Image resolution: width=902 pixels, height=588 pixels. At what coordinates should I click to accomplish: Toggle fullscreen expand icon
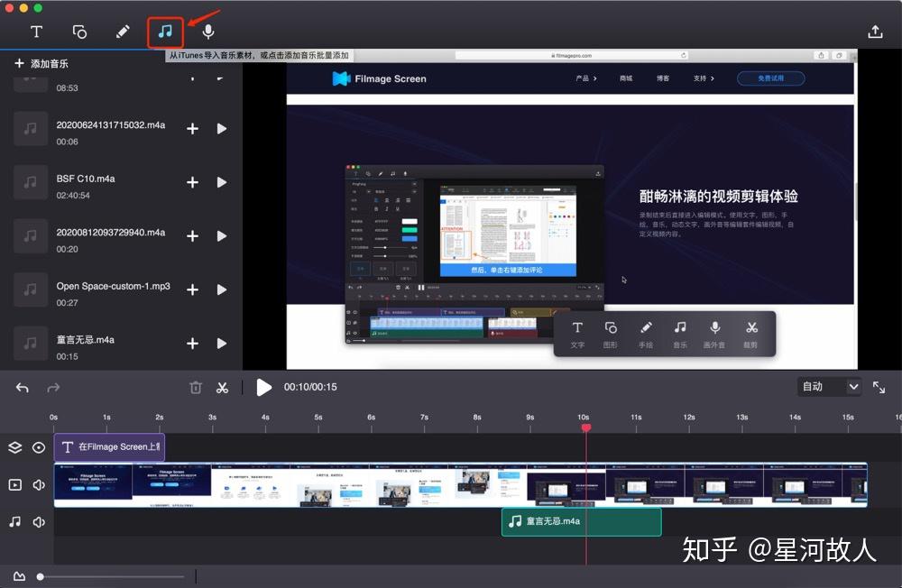[x=879, y=387]
